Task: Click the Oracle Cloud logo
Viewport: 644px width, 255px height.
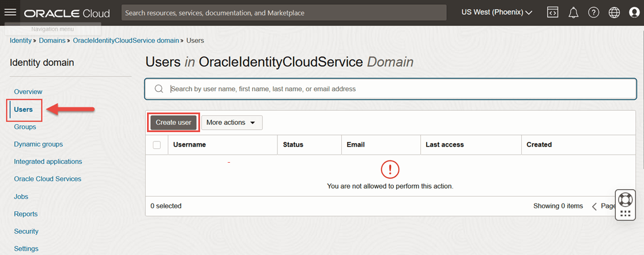Action: (67, 13)
